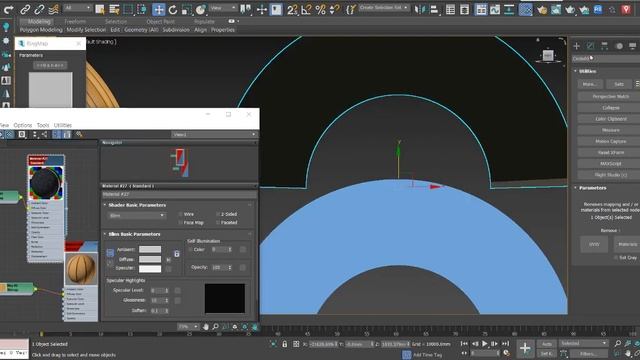Click the Zoom magnifier icon in Slate editor
Viewport: 640px width, 360px height.
[215, 327]
